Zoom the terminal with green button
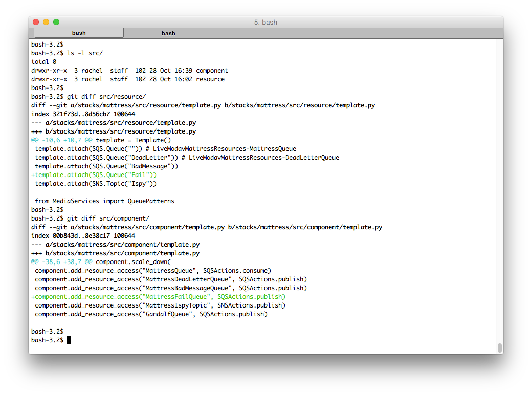The width and height of the screenshot is (532, 395). point(56,22)
